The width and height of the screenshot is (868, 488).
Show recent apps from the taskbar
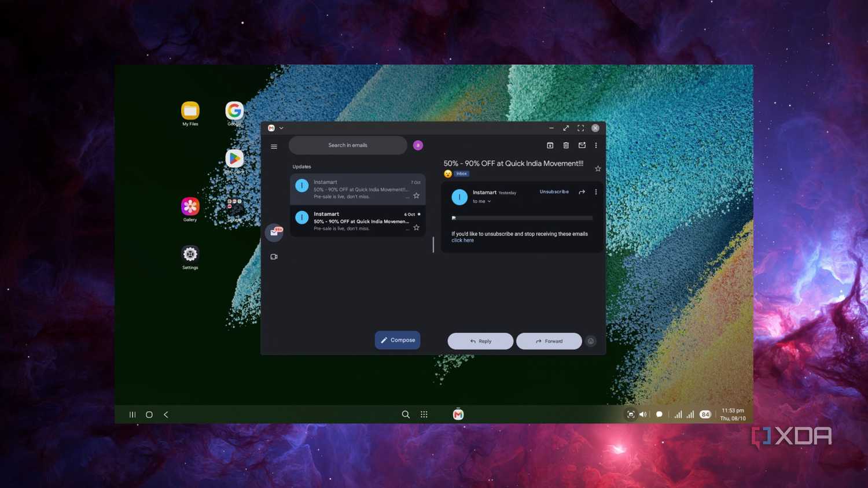133,415
